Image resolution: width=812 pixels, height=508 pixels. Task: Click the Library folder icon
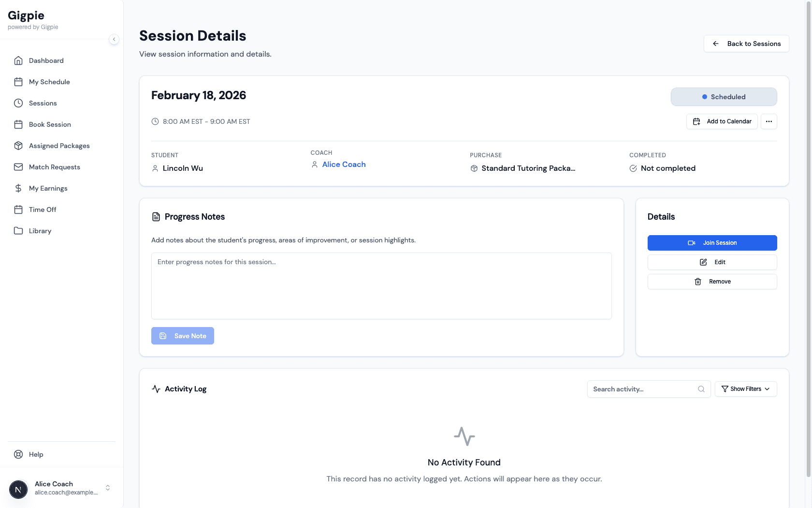click(18, 231)
